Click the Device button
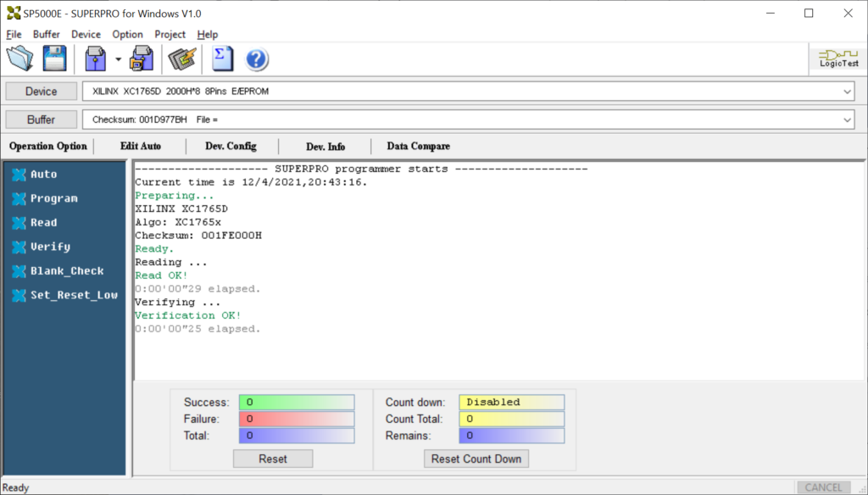Image resolution: width=868 pixels, height=495 pixels. pos(41,92)
